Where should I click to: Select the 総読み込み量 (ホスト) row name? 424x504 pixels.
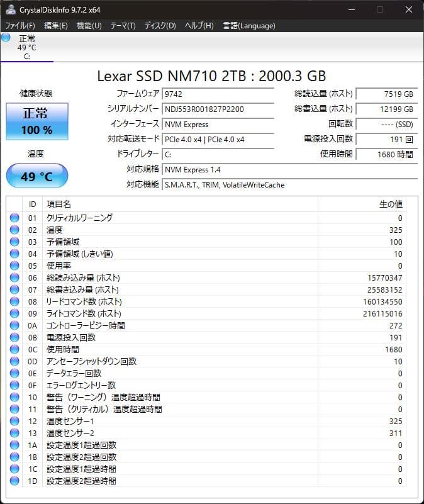[83, 277]
